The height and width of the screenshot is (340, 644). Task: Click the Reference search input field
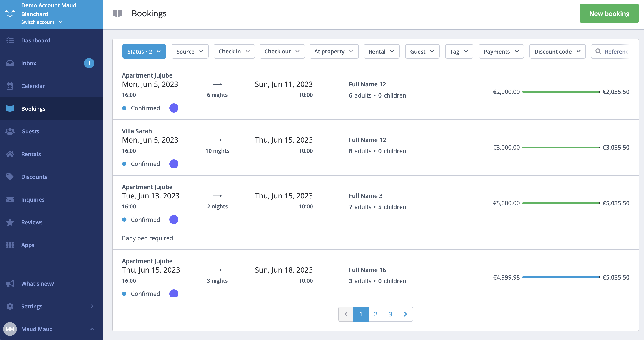coord(610,52)
